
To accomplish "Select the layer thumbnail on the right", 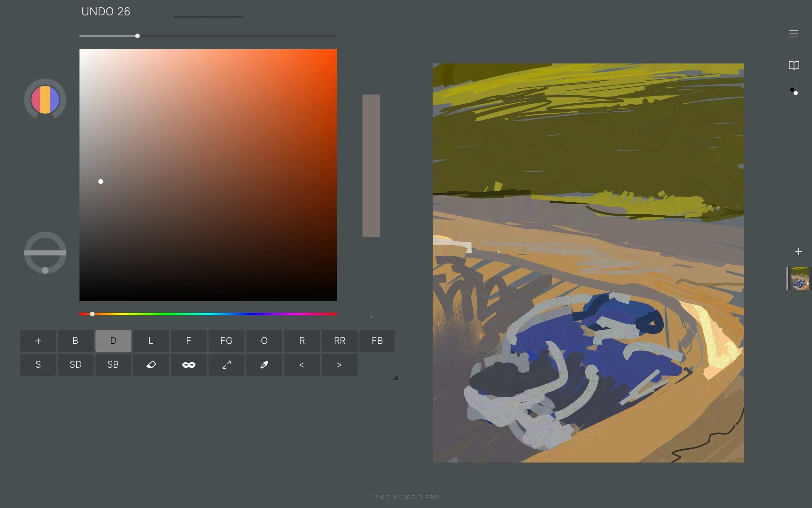I will point(801,278).
